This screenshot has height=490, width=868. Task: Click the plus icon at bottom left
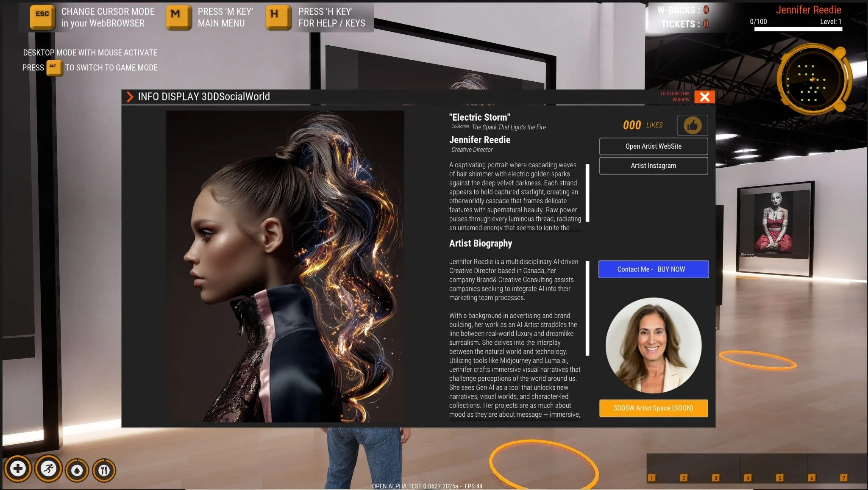pos(18,469)
